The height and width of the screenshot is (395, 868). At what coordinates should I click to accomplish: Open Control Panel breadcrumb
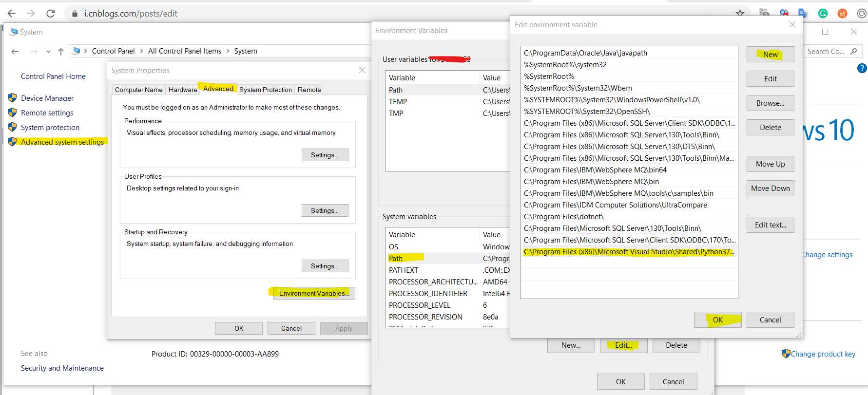[113, 51]
